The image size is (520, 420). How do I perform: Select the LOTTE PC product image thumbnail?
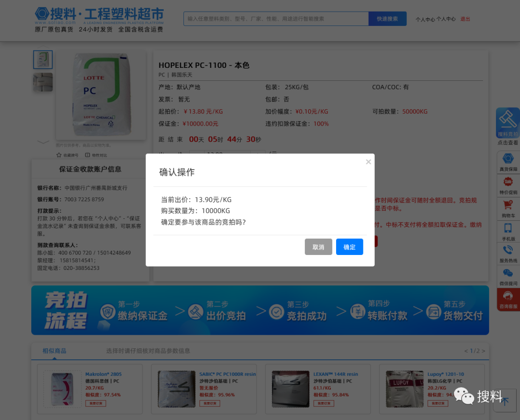point(42,60)
